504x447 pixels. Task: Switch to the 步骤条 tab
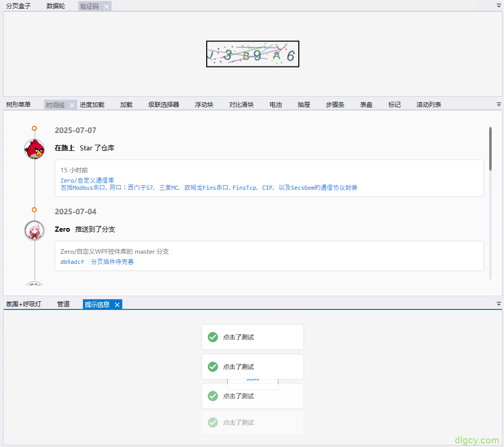click(335, 105)
